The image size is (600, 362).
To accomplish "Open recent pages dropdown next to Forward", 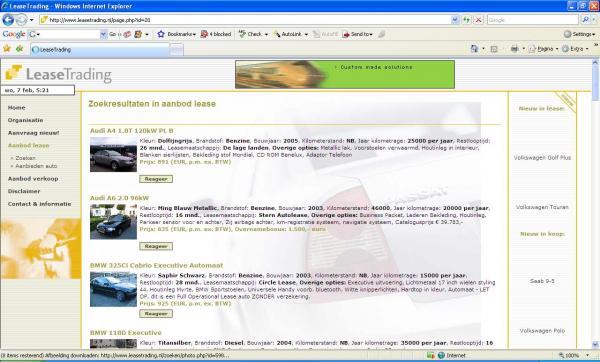I will (x=32, y=20).
